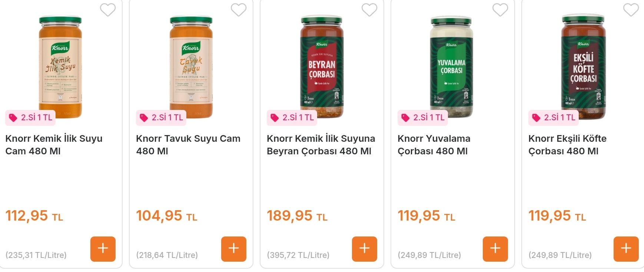
Task: Open product title Knorr Kemik İlik Suyu Cam
Action: pyautogui.click(x=54, y=145)
